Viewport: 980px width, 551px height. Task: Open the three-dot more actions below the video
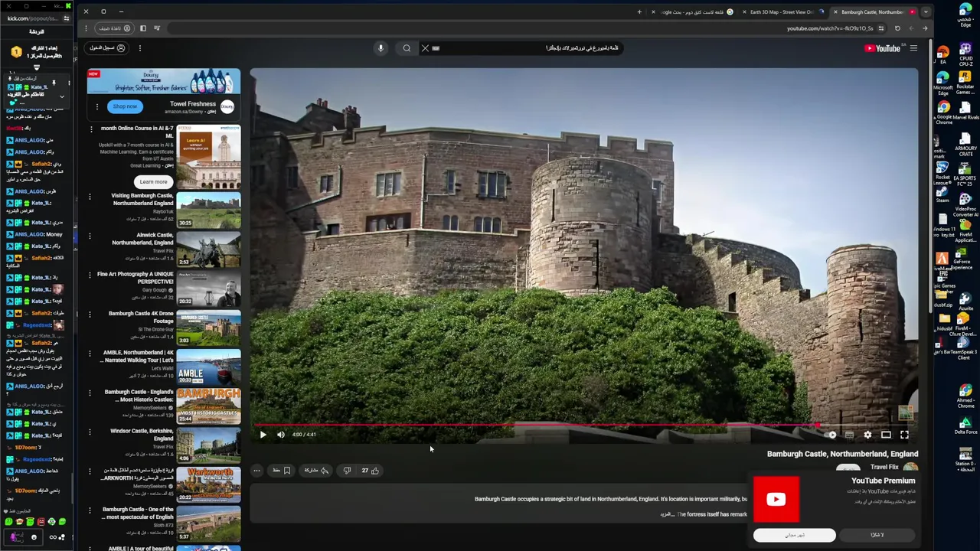pyautogui.click(x=257, y=471)
